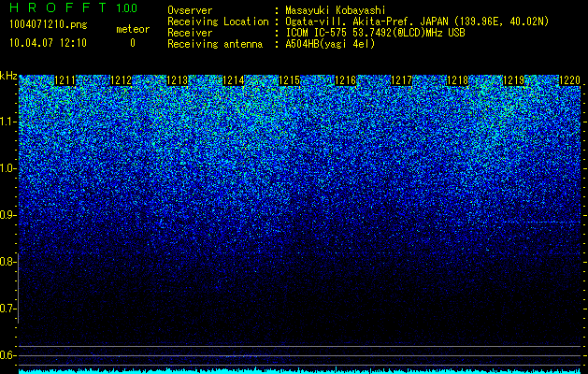
Task: Click the 1212 time marker
Action: tap(122, 80)
